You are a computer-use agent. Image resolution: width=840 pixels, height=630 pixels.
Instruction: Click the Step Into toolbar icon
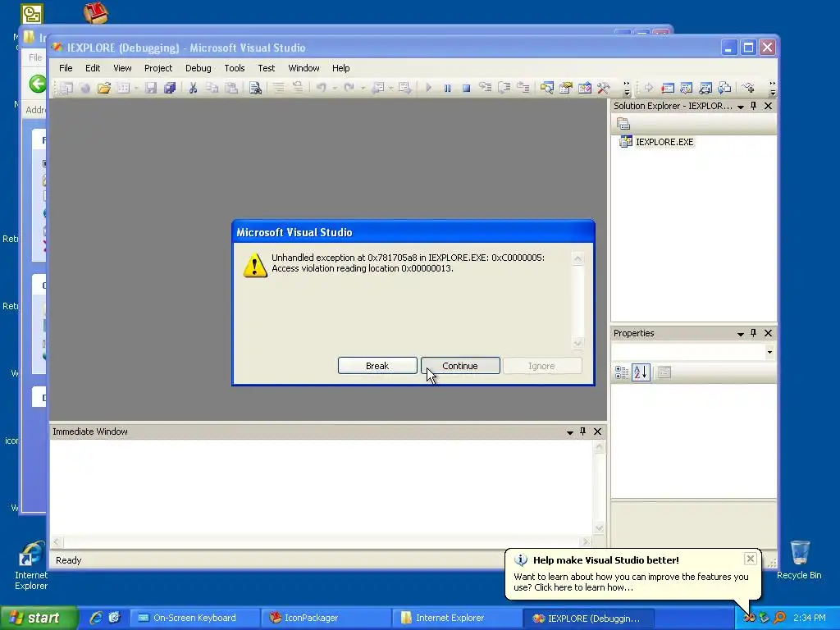click(486, 88)
